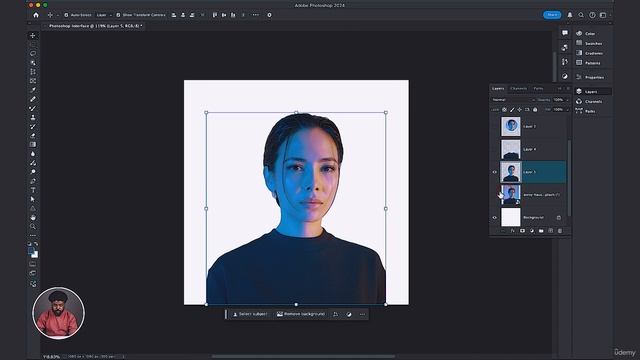Toggle Show Transform Controls checkbox
Viewport: 640px width, 360px height.
coord(118,15)
